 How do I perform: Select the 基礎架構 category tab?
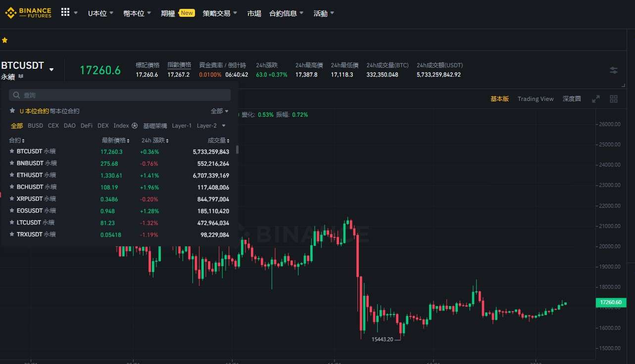155,126
